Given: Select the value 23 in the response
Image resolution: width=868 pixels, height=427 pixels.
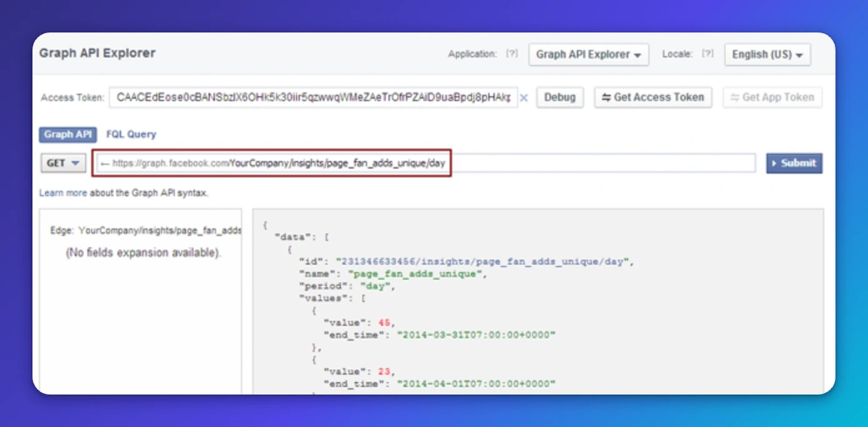Looking at the screenshot, I should click(384, 372).
